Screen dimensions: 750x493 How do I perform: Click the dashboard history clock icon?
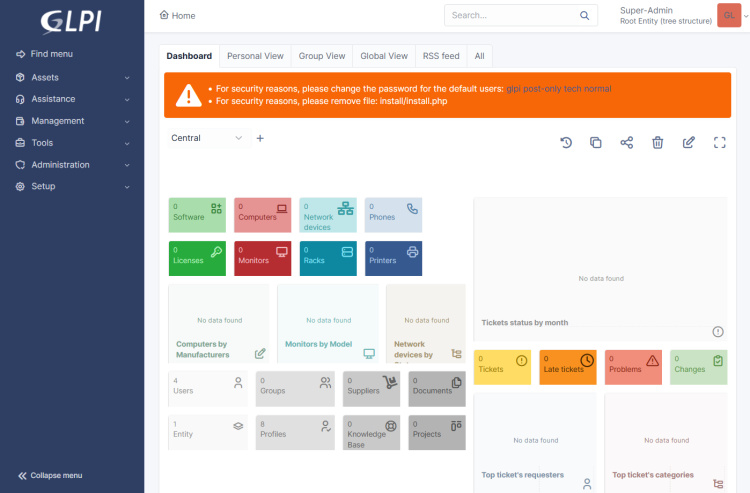click(566, 143)
